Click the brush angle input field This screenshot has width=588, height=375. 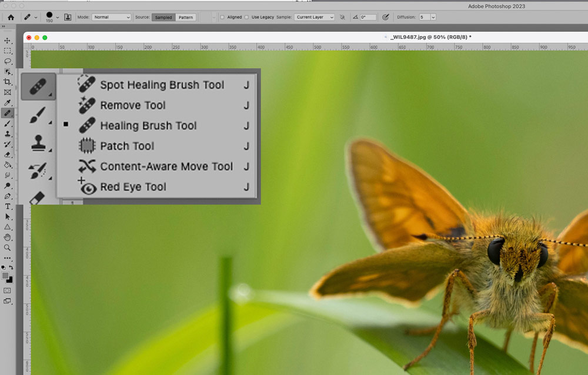368,17
